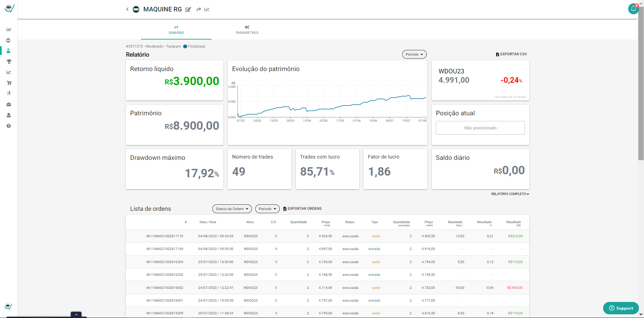The width and height of the screenshot is (644, 318).
Task: Click the R$110,00 result value
Action: click(515, 262)
